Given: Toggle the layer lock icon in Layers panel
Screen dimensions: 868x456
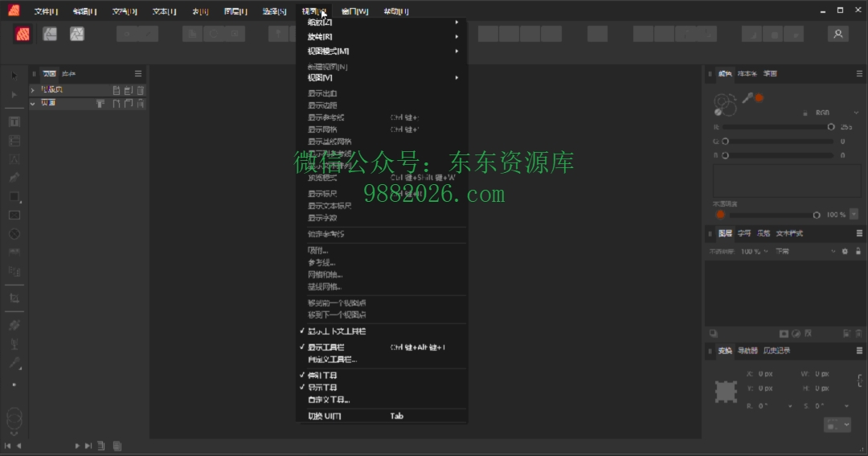Looking at the screenshot, I should pyautogui.click(x=858, y=252).
